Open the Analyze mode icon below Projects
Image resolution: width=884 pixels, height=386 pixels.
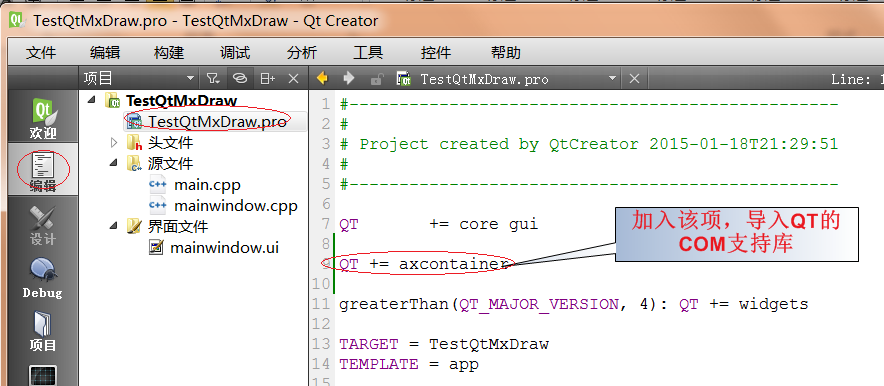click(x=43, y=375)
